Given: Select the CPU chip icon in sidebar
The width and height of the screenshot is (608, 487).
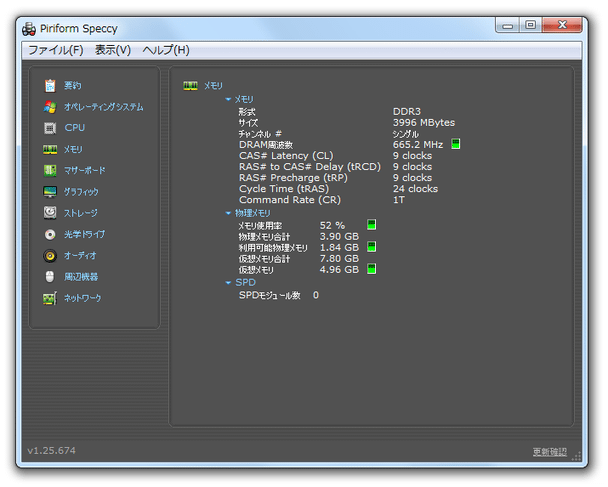Looking at the screenshot, I should click(50, 128).
